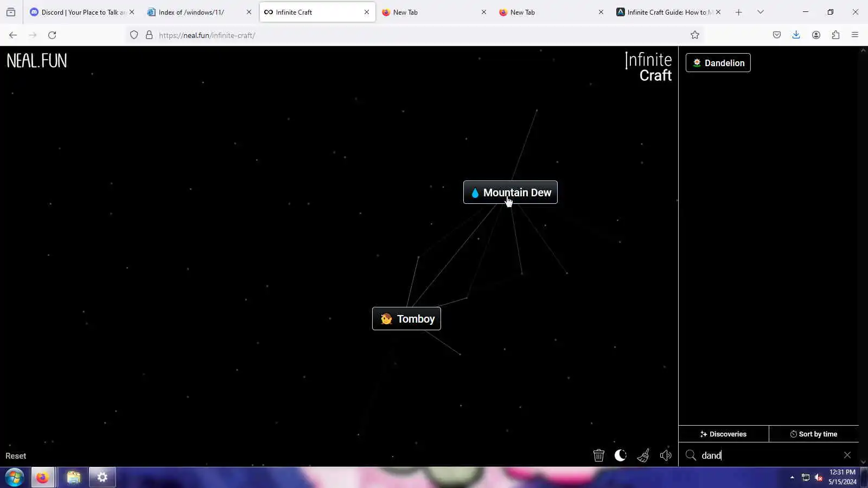
Task: Click the trash can icon
Action: (599, 455)
